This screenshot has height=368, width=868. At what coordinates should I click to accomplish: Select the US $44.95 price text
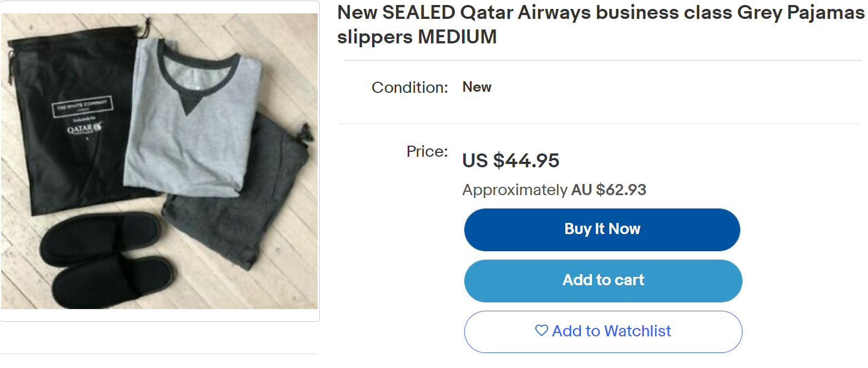511,161
